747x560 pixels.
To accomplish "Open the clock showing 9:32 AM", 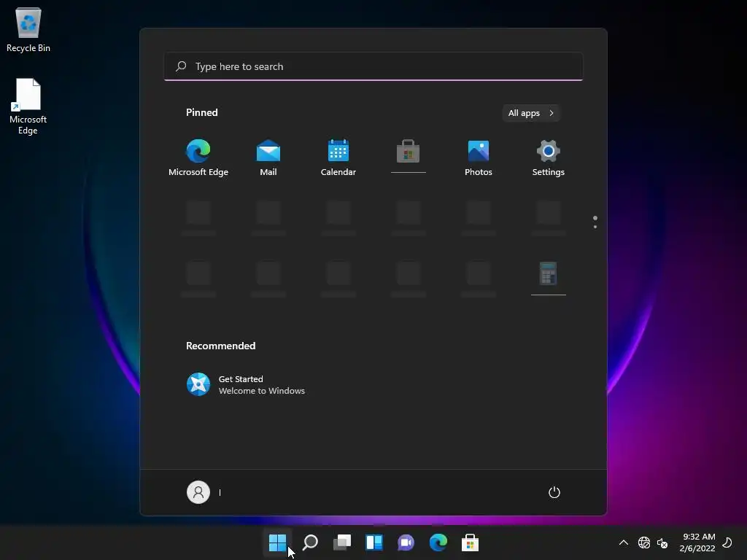I will (x=697, y=542).
